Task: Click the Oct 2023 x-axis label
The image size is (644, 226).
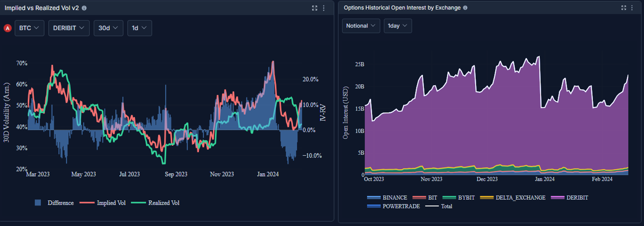Action: pos(374,179)
